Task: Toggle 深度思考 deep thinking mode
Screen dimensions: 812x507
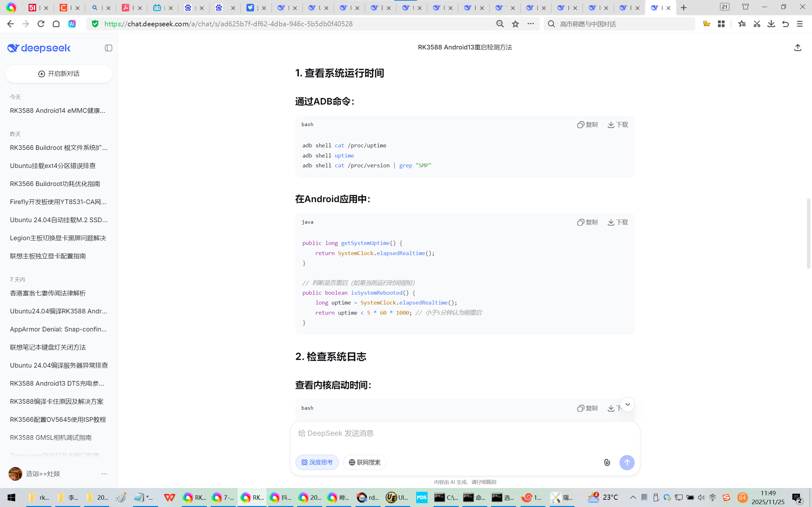Action: [317, 462]
